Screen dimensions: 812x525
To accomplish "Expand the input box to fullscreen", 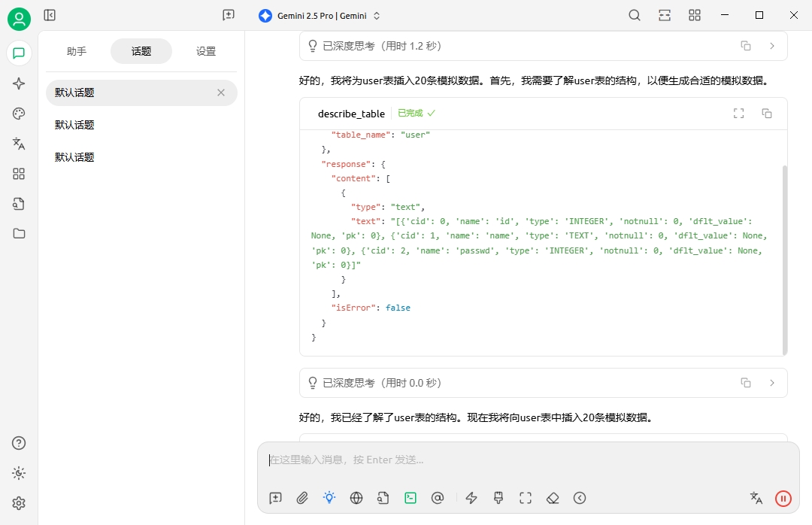I will tap(526, 498).
